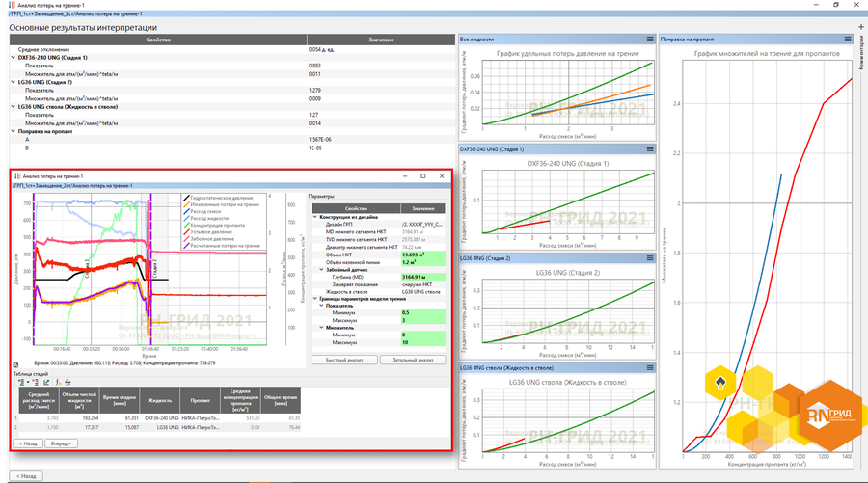The width and height of the screenshot is (868, 483).
Task: Click the 'Детальный анализ' button
Action: pyautogui.click(x=412, y=360)
